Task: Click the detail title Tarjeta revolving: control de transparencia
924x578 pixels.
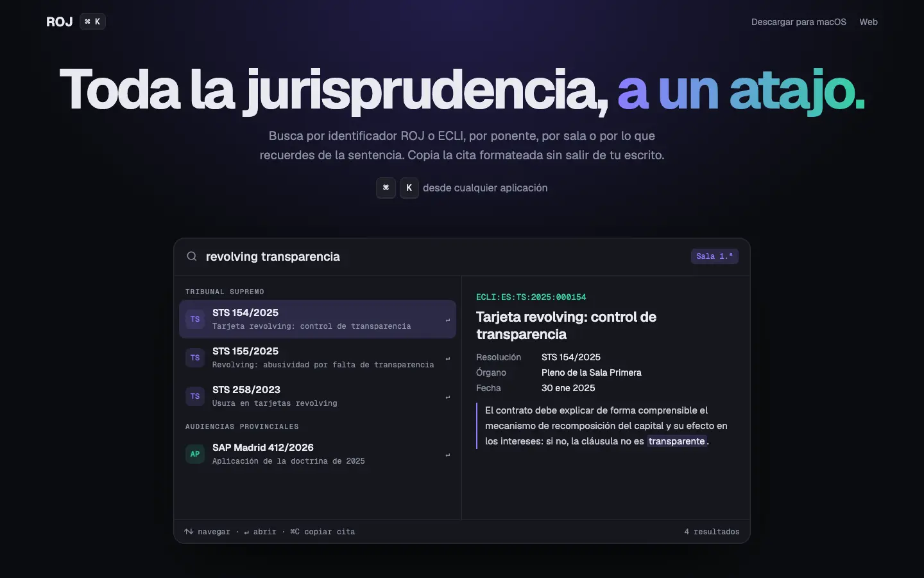Action: coord(566,326)
